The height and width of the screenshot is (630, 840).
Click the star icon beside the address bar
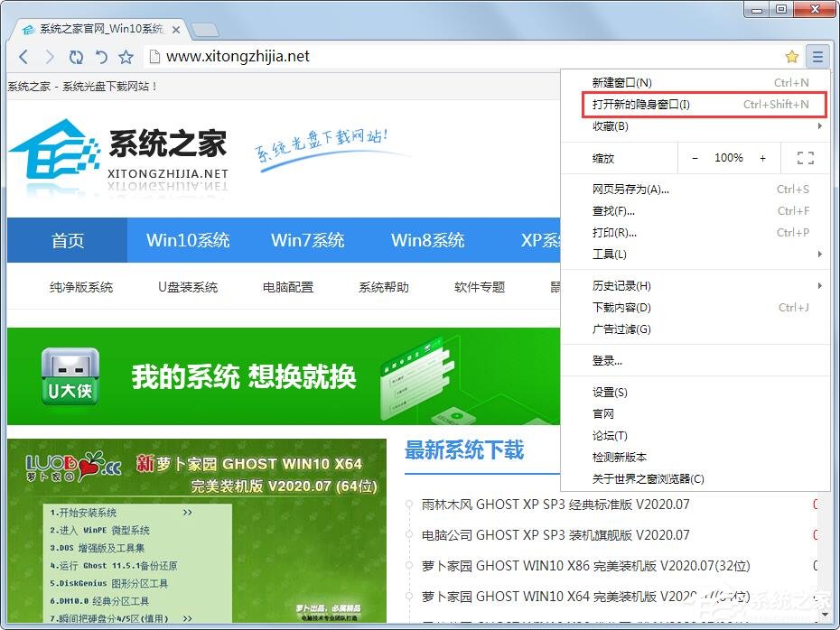coord(792,56)
